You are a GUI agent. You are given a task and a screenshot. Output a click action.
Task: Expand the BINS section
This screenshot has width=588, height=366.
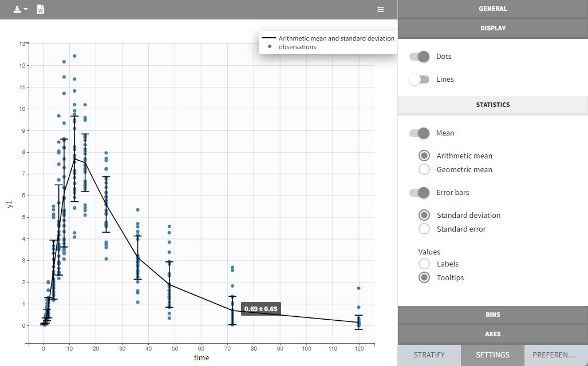coord(492,315)
